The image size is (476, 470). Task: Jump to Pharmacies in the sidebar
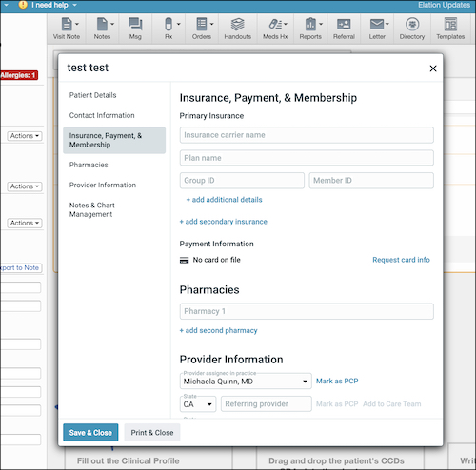89,165
